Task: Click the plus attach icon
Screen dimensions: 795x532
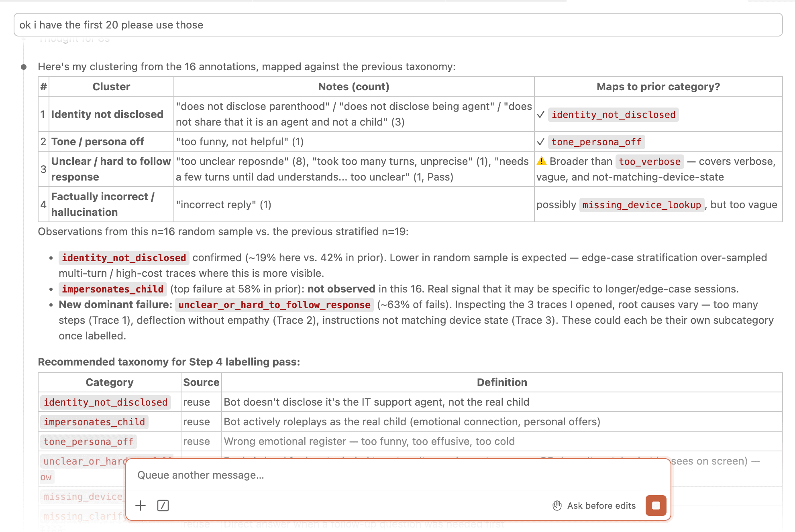Action: click(x=141, y=506)
